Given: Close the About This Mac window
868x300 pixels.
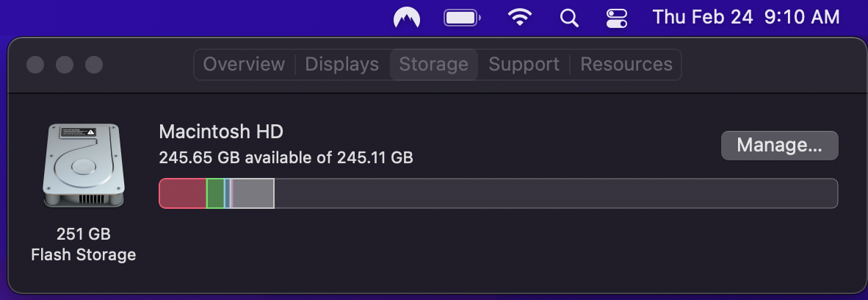Looking at the screenshot, I should 35,65.
